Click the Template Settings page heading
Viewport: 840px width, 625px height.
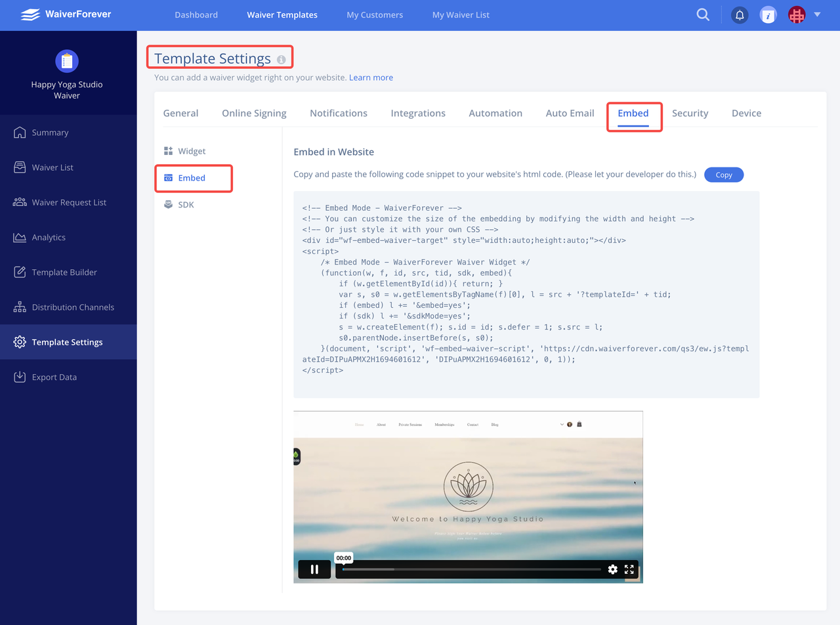213,58
